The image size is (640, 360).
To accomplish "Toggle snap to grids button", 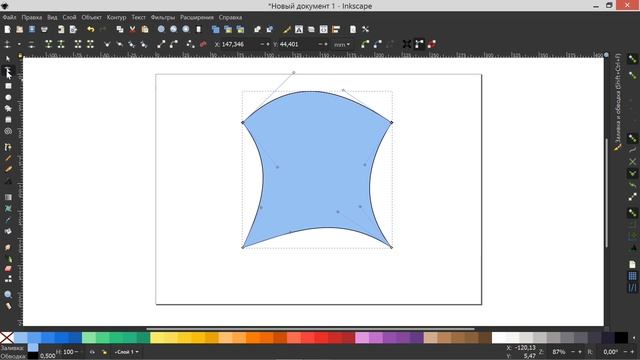I will click(x=632, y=276).
